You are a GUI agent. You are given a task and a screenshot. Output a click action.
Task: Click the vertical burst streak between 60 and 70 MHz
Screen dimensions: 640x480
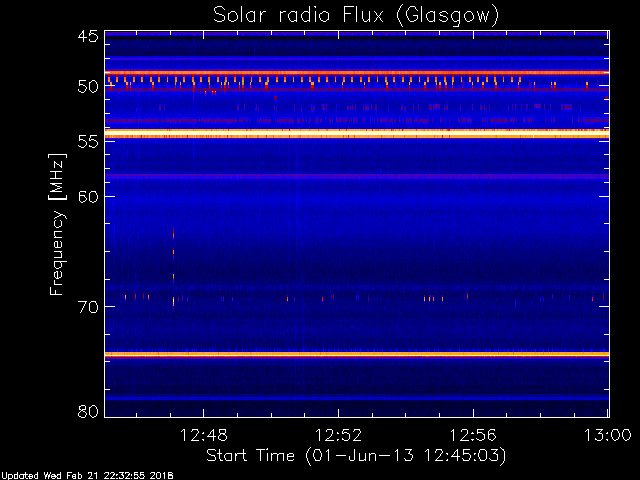click(x=173, y=267)
